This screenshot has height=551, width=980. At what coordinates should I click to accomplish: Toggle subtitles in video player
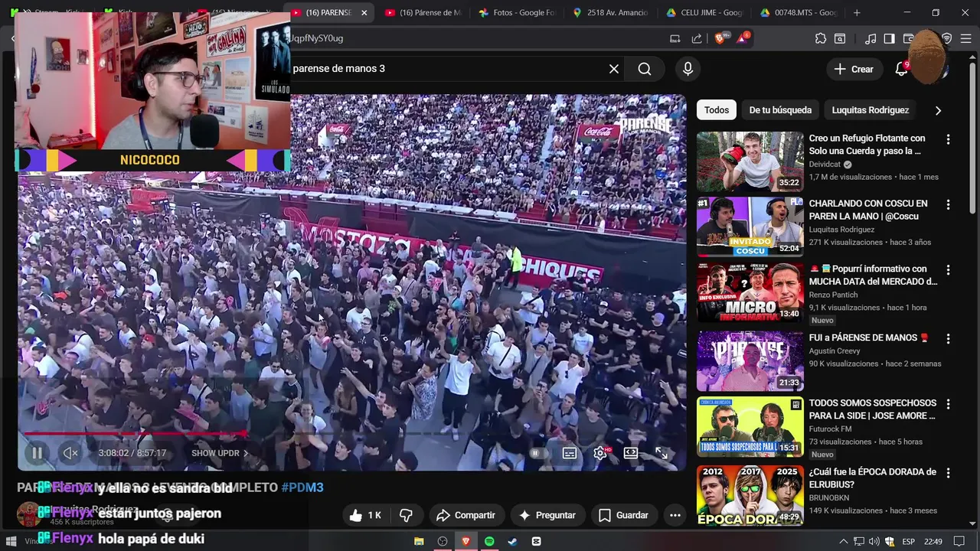click(570, 453)
